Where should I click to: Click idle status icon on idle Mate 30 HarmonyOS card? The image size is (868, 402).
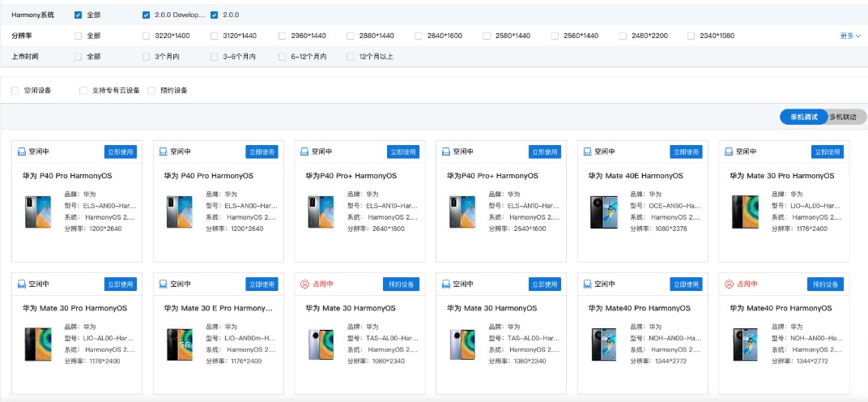pyautogui.click(x=446, y=284)
